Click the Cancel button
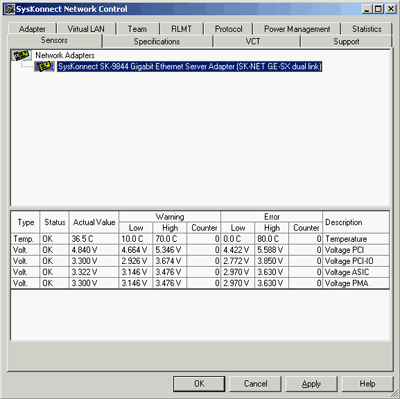The image size is (400, 399). [x=255, y=384]
